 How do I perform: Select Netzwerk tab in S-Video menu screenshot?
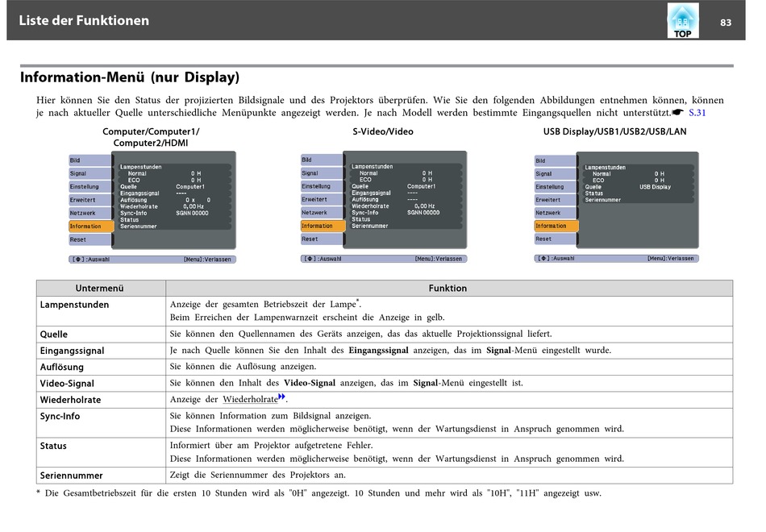coord(322,213)
